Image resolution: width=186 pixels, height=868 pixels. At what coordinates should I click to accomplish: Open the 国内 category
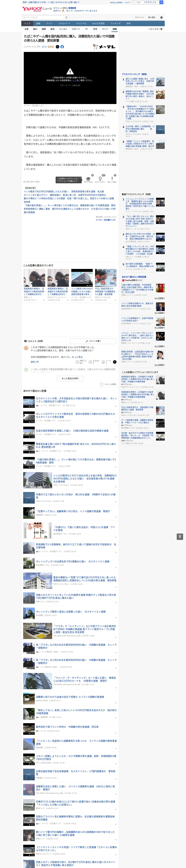click(35, 29)
